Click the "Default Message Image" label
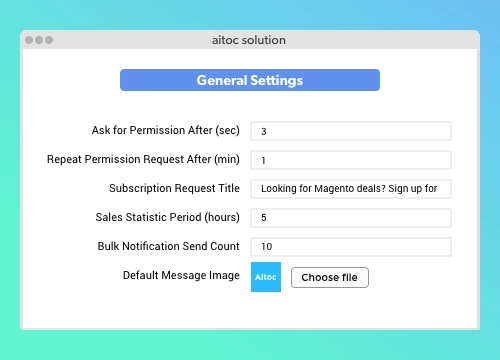The height and width of the screenshot is (360, 500). (181, 275)
